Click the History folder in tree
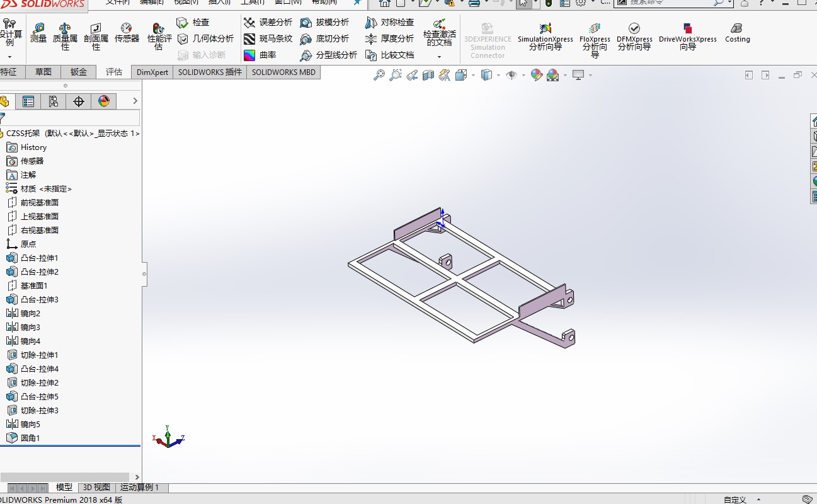 coord(27,147)
